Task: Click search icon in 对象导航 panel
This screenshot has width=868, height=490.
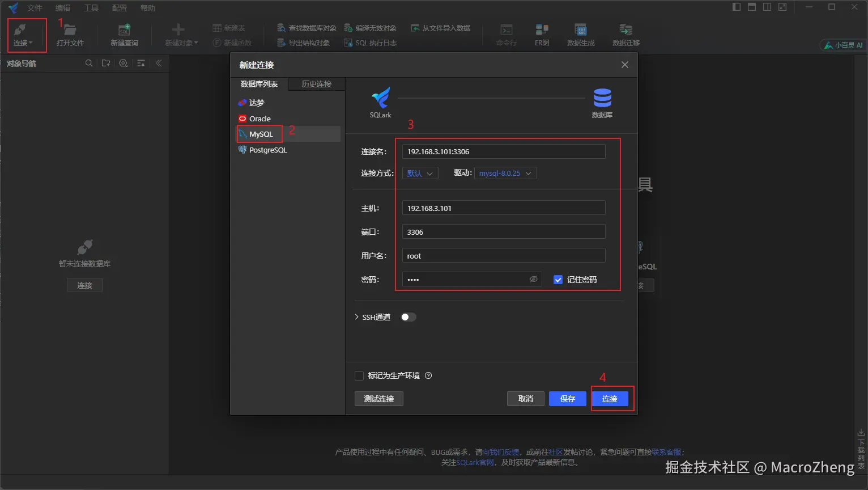Action: click(89, 64)
